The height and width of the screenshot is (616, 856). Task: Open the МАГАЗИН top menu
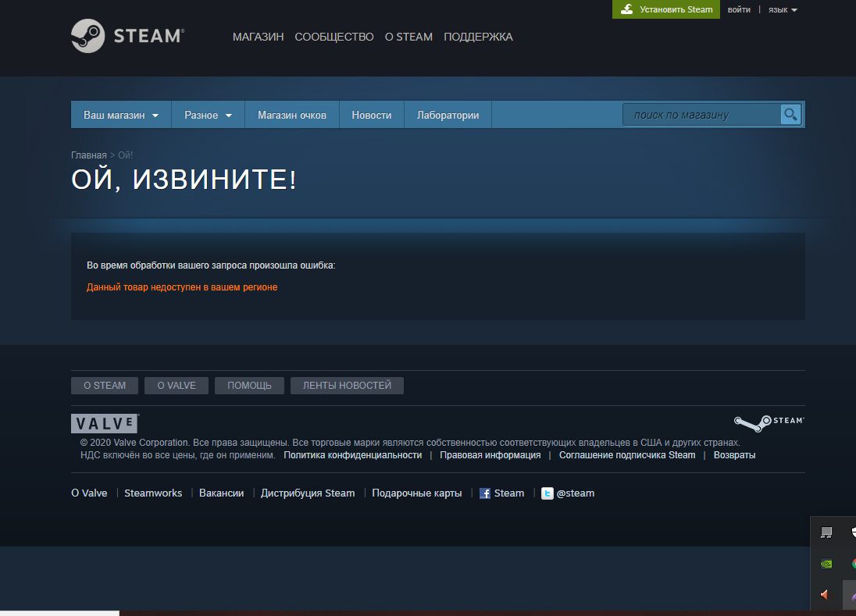(259, 37)
